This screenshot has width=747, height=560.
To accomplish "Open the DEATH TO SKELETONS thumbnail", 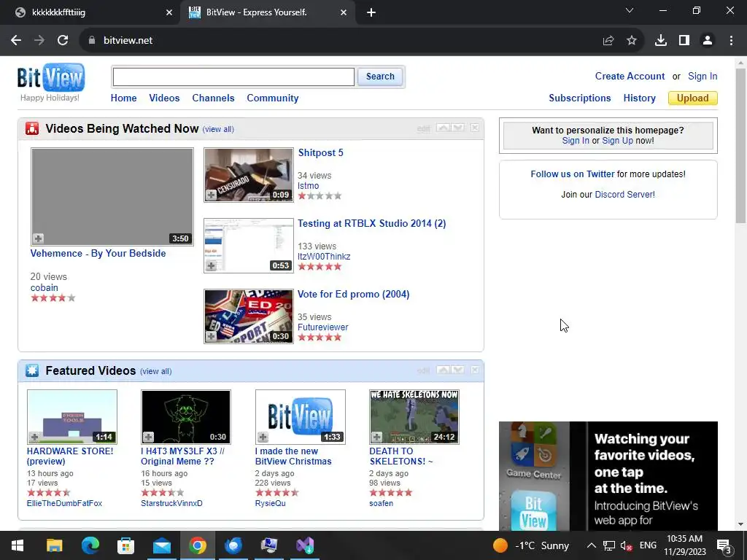I will pyautogui.click(x=414, y=416).
